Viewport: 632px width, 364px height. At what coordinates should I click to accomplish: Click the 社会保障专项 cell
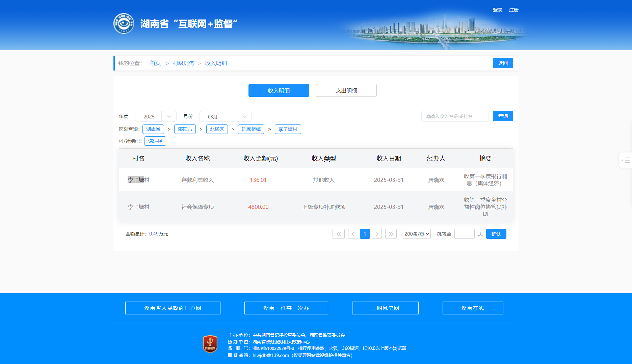point(198,207)
